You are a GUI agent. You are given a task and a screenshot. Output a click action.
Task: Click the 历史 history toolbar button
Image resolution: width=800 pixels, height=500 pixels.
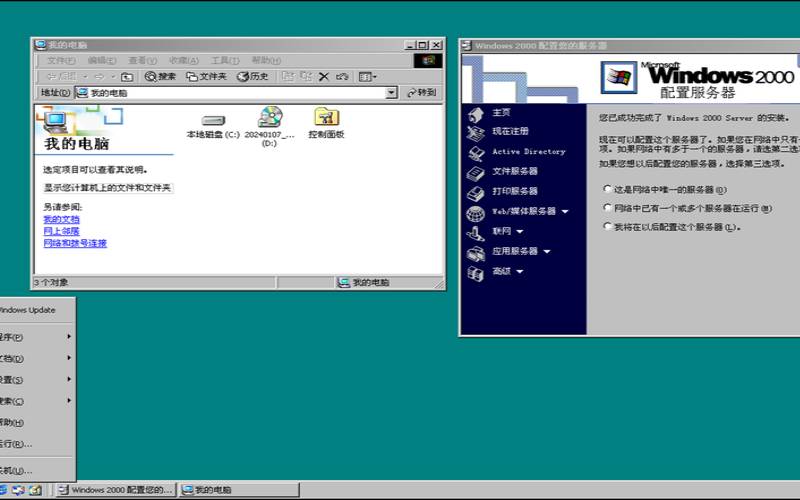[x=253, y=77]
